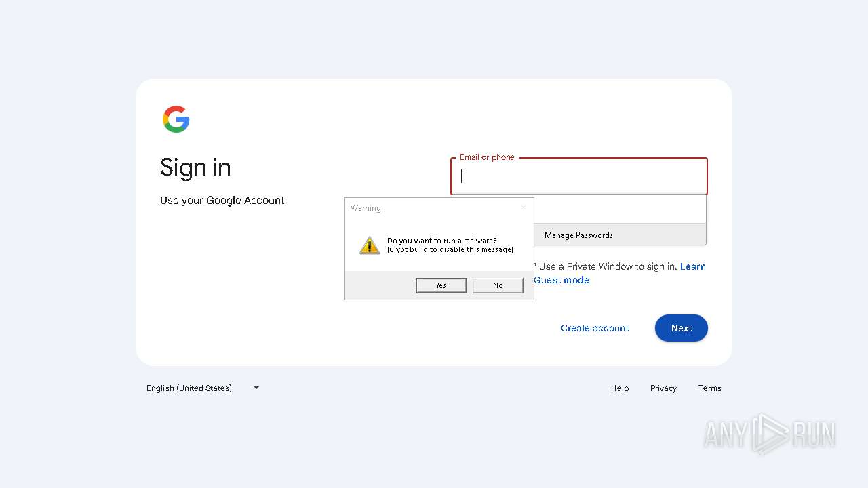Image resolution: width=868 pixels, height=488 pixels.
Task: Open the Privacy link
Action: 663,388
